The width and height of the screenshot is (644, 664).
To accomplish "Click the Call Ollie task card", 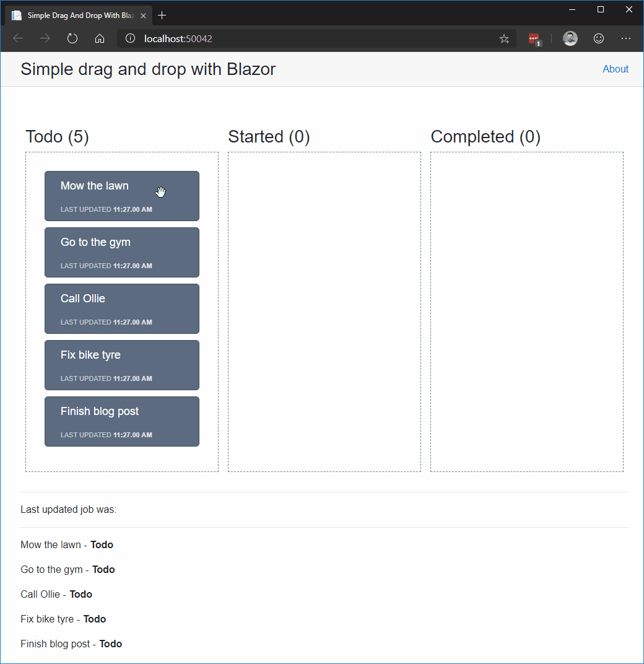I will click(x=121, y=308).
